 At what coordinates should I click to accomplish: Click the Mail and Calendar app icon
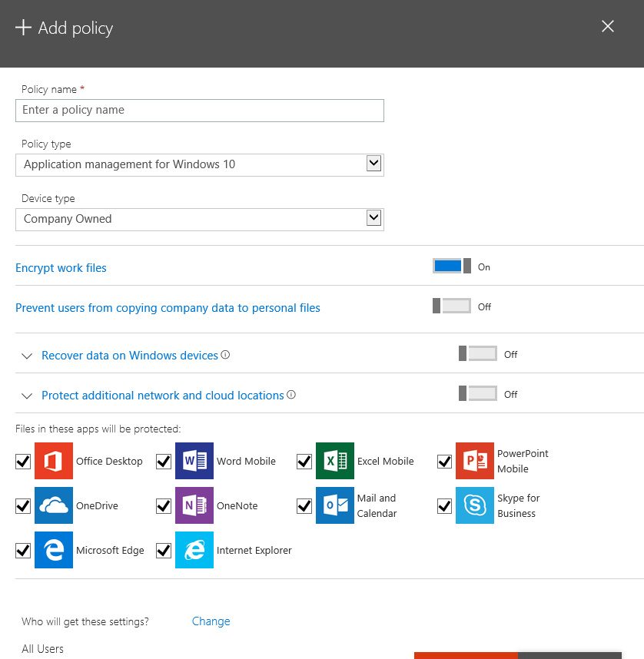click(x=335, y=505)
